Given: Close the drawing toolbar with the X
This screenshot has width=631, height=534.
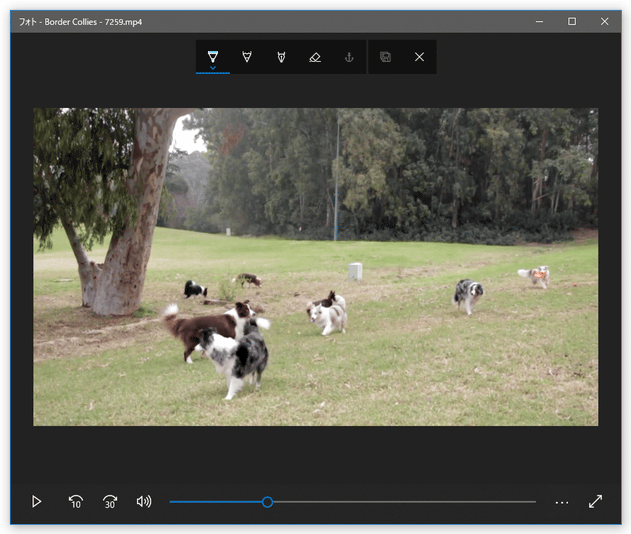Looking at the screenshot, I should click(419, 57).
